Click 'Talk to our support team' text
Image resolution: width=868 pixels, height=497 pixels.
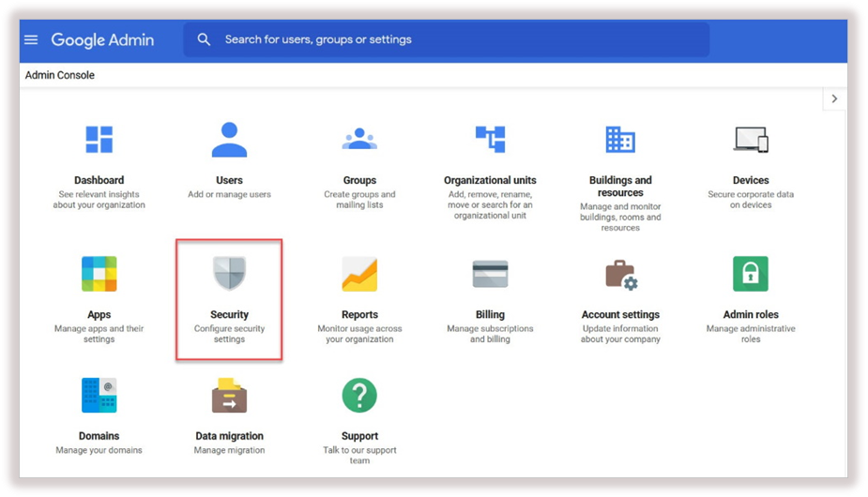[x=359, y=455]
